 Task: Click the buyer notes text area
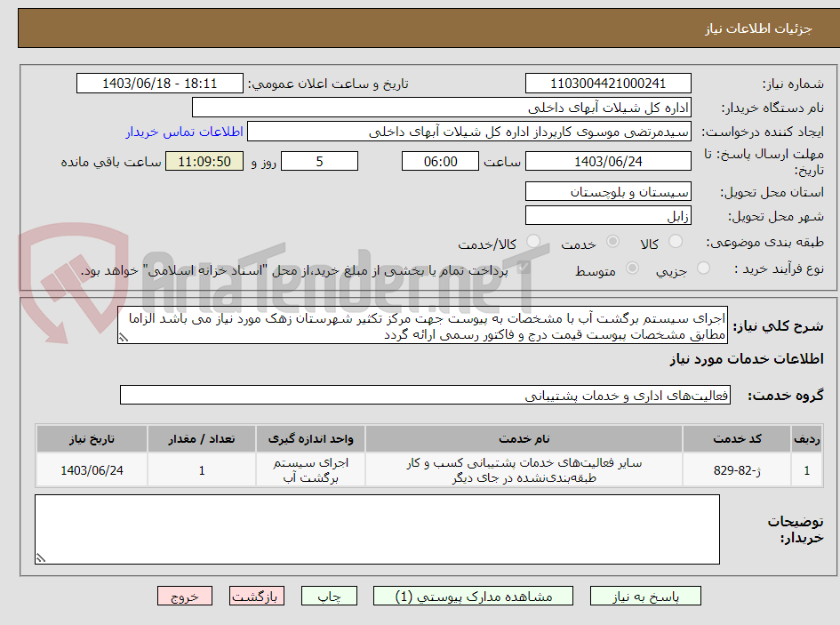click(377, 530)
